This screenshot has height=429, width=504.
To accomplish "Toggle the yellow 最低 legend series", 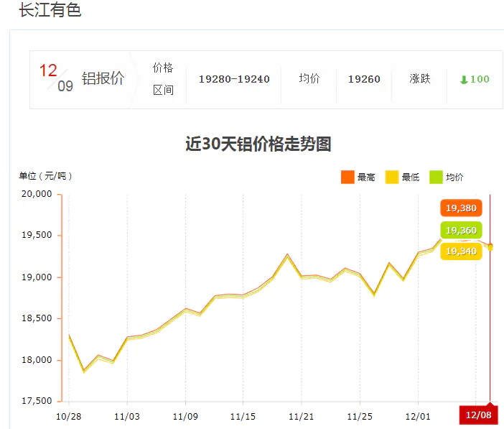I will click(x=402, y=177).
